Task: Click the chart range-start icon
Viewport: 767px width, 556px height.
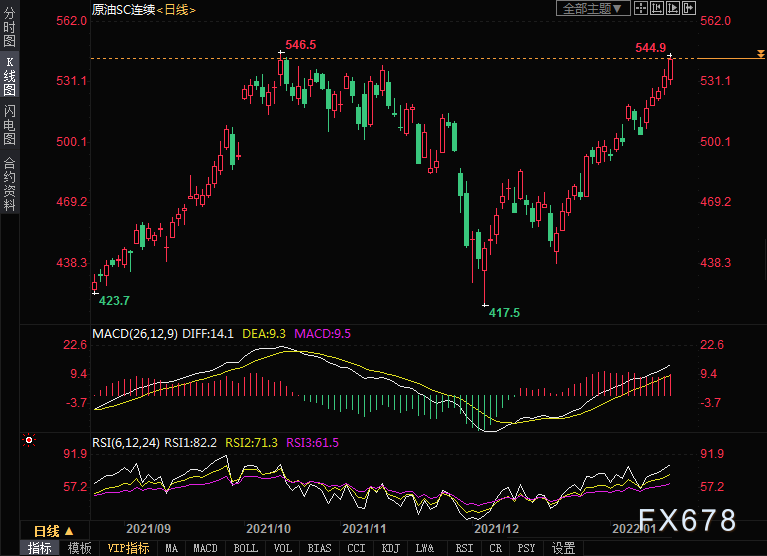Action: [657, 8]
